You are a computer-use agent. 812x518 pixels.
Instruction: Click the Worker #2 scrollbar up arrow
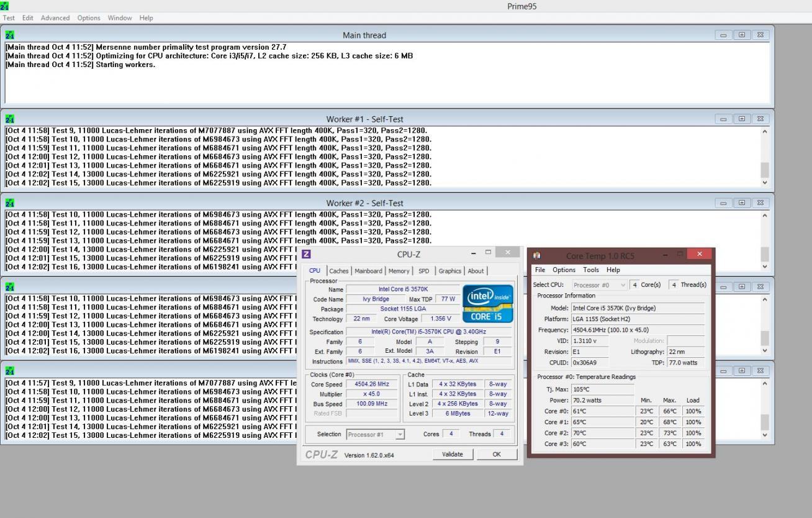(x=765, y=216)
